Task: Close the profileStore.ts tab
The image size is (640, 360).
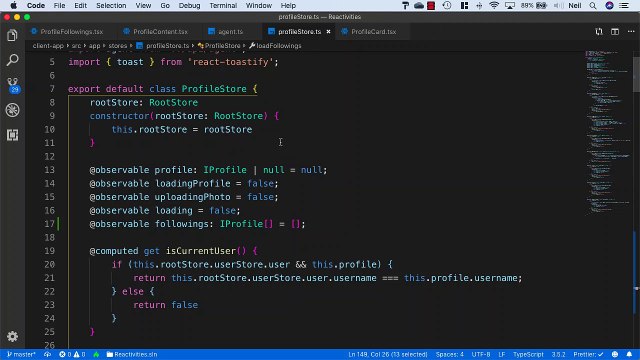Action: pos(328,31)
